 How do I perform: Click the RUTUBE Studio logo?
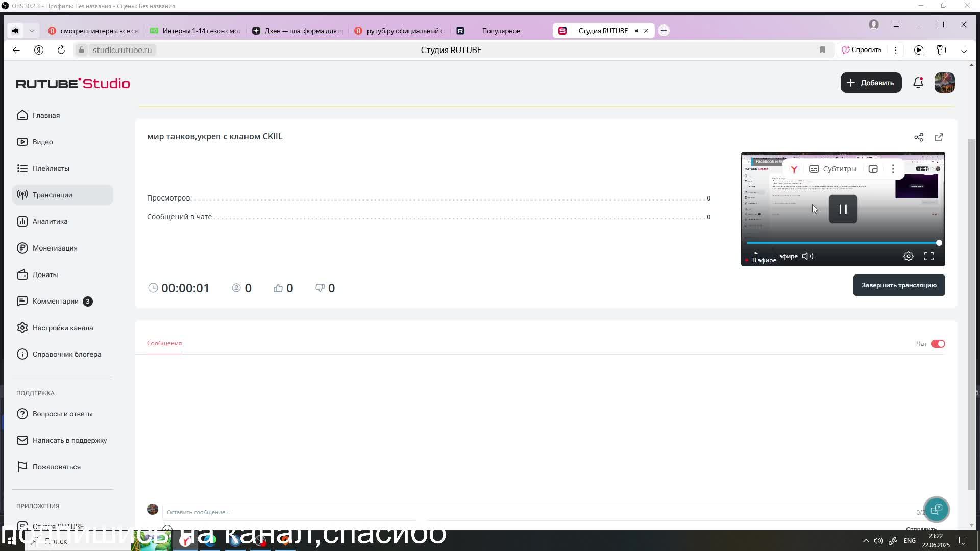[x=73, y=84]
